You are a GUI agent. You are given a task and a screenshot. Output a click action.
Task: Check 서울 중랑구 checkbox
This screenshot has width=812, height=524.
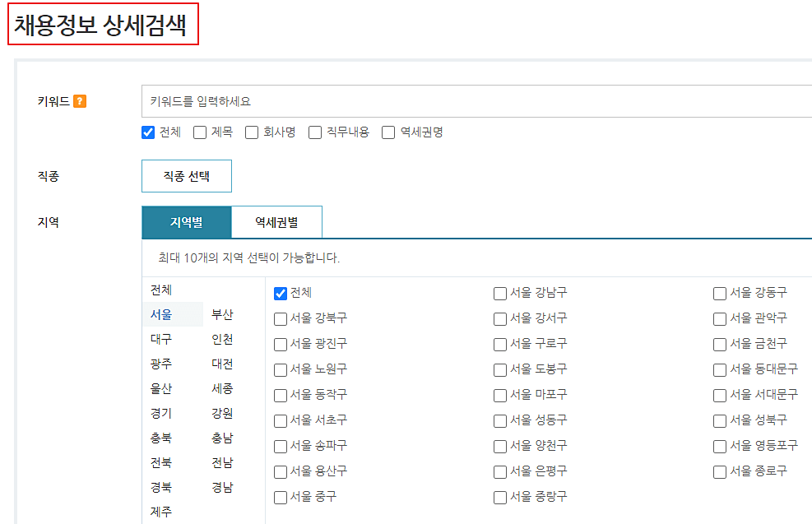(499, 498)
